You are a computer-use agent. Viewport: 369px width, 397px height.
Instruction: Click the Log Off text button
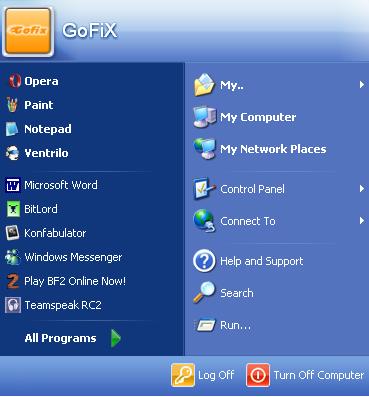pos(216,375)
